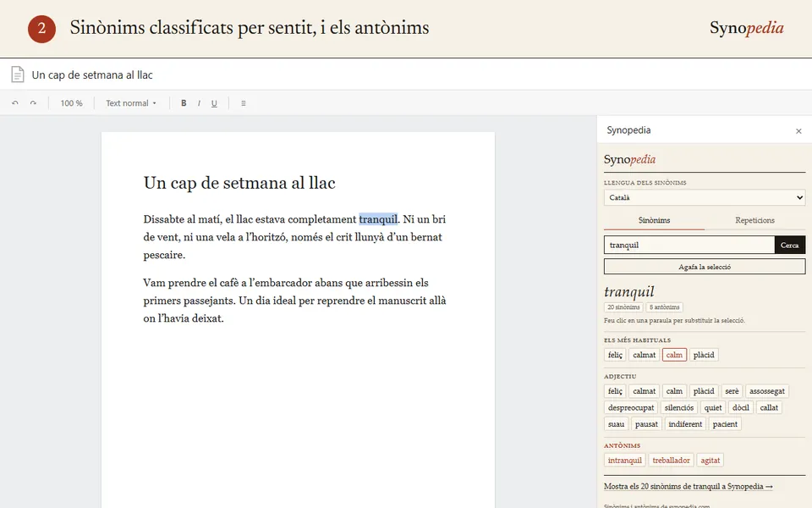
Task: Select 'dòcil' synonym
Action: (741, 407)
